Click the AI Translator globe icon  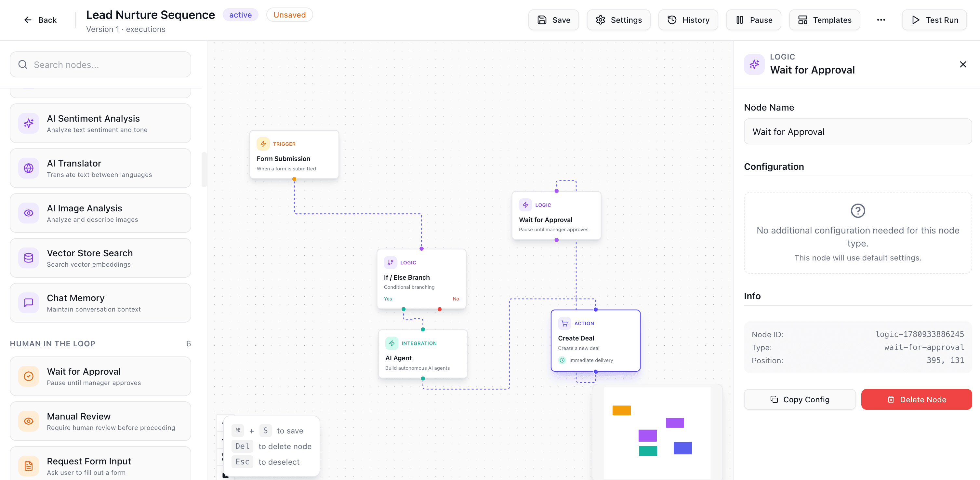click(x=29, y=168)
